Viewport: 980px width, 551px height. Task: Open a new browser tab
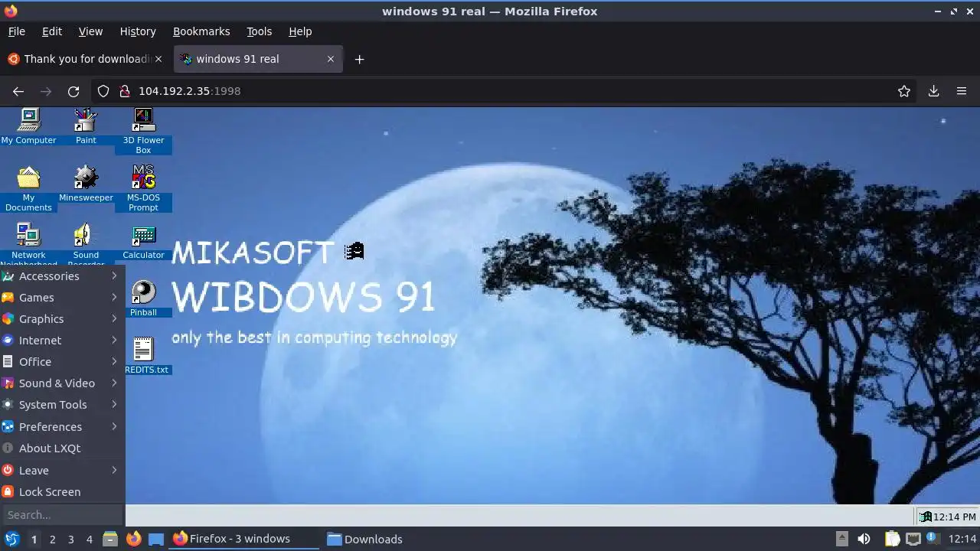click(359, 59)
